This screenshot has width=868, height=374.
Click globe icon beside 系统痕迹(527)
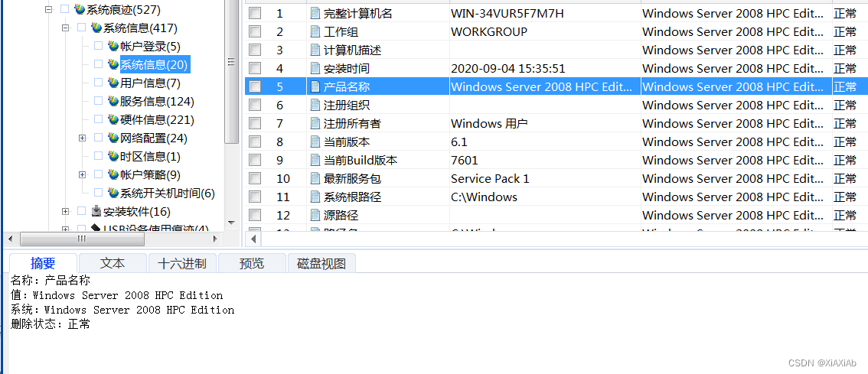pyautogui.click(x=80, y=9)
